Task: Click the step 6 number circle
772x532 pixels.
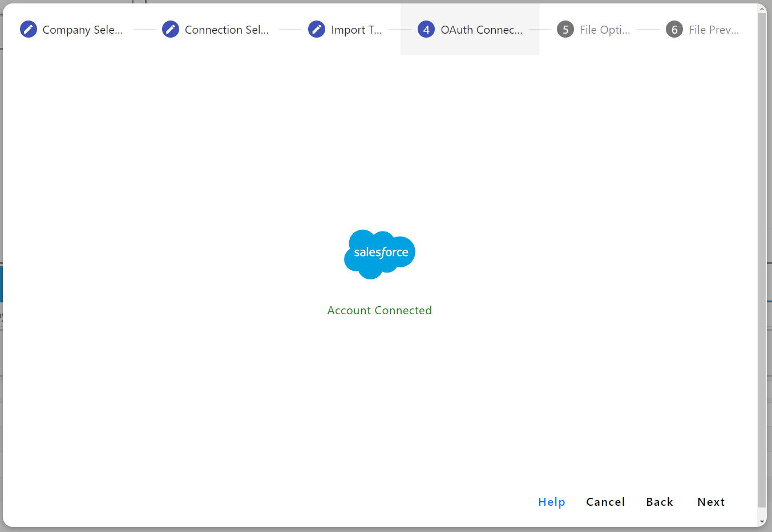Action: coord(674,29)
